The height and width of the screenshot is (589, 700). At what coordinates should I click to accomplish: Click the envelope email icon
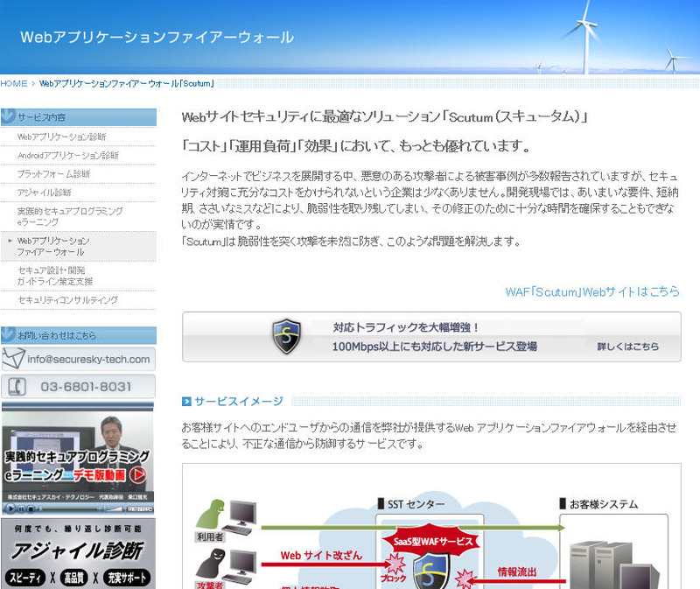pyautogui.click(x=14, y=359)
